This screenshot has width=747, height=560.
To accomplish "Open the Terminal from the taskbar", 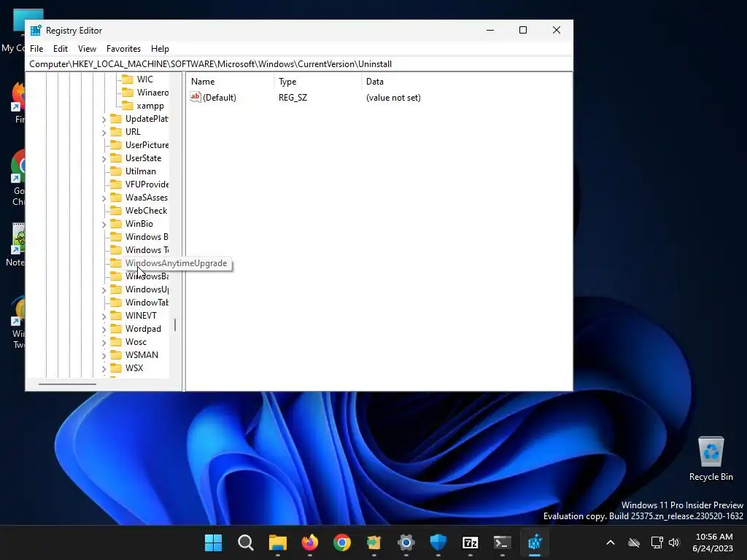I will point(502,542).
